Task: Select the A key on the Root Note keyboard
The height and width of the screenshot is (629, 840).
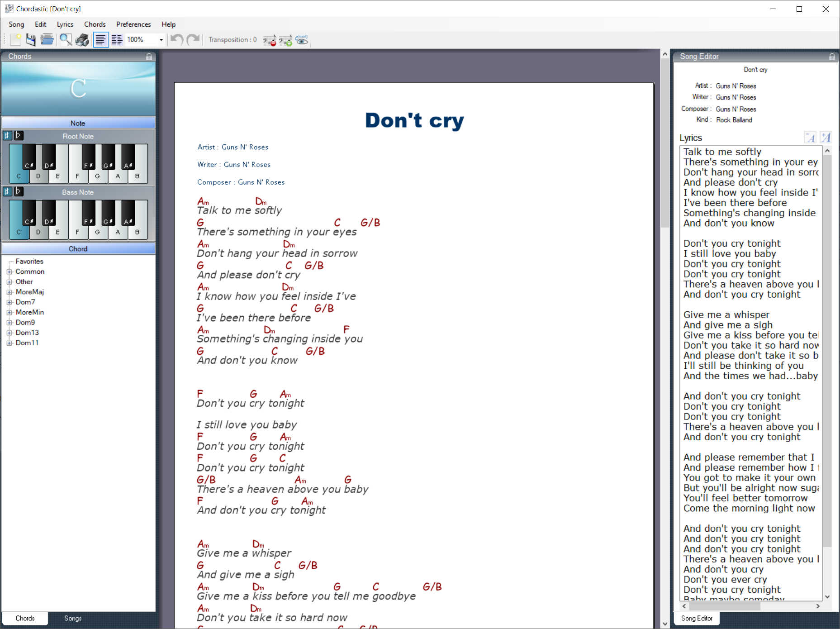Action: [x=118, y=176]
